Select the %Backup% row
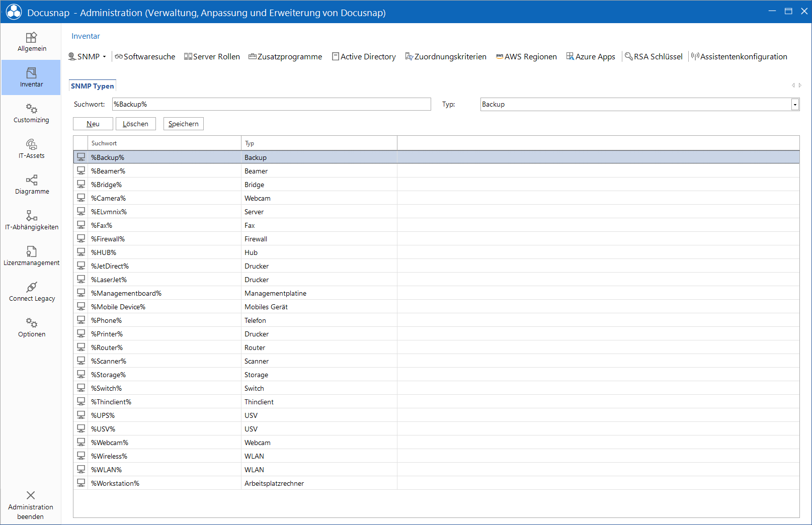Image resolution: width=812 pixels, height=525 pixels. 436,157
